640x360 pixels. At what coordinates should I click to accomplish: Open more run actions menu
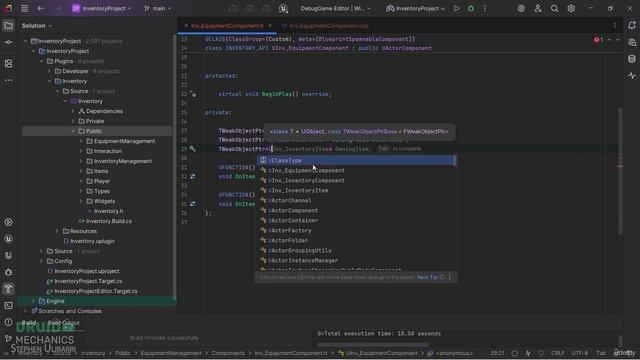point(485,8)
